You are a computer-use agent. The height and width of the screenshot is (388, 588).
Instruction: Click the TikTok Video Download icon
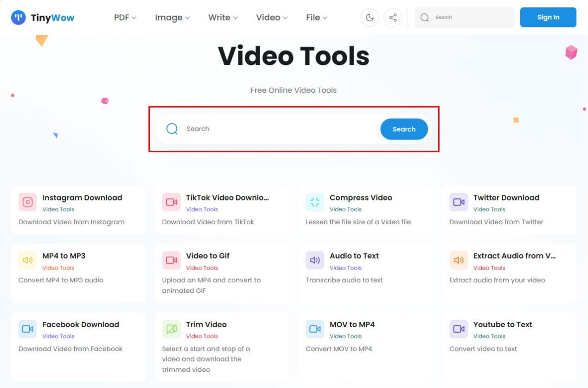[x=172, y=202]
